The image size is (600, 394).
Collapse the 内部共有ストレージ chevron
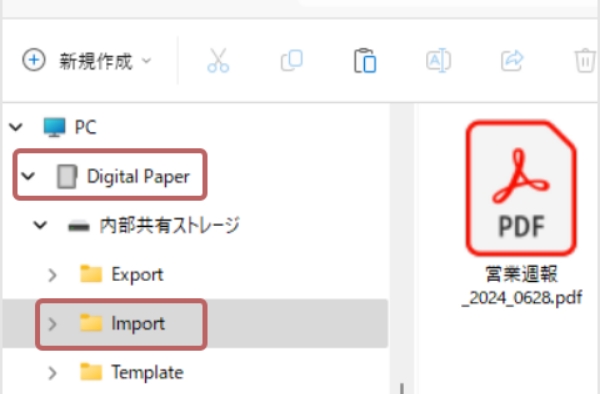41,225
